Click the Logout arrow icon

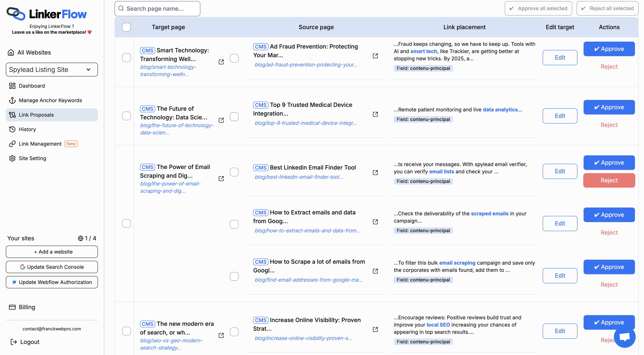[x=13, y=342]
